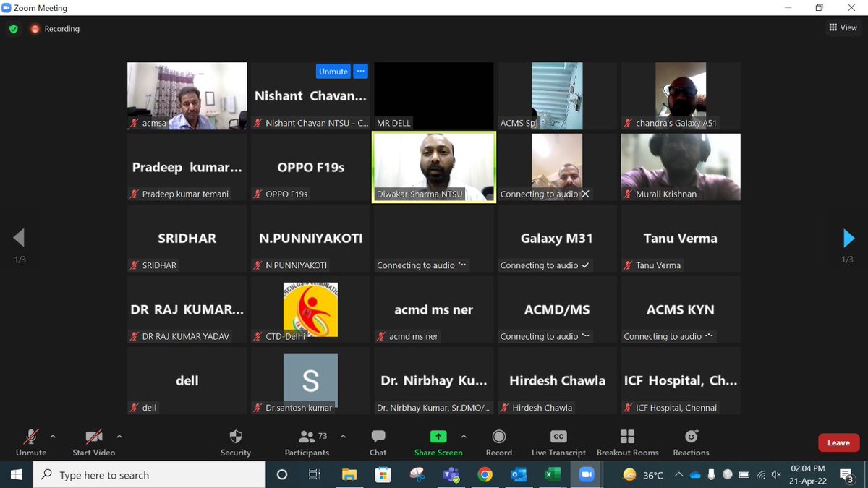Expand audio options arrow next to Unmute
This screenshot has width=868, height=488.
(52, 437)
